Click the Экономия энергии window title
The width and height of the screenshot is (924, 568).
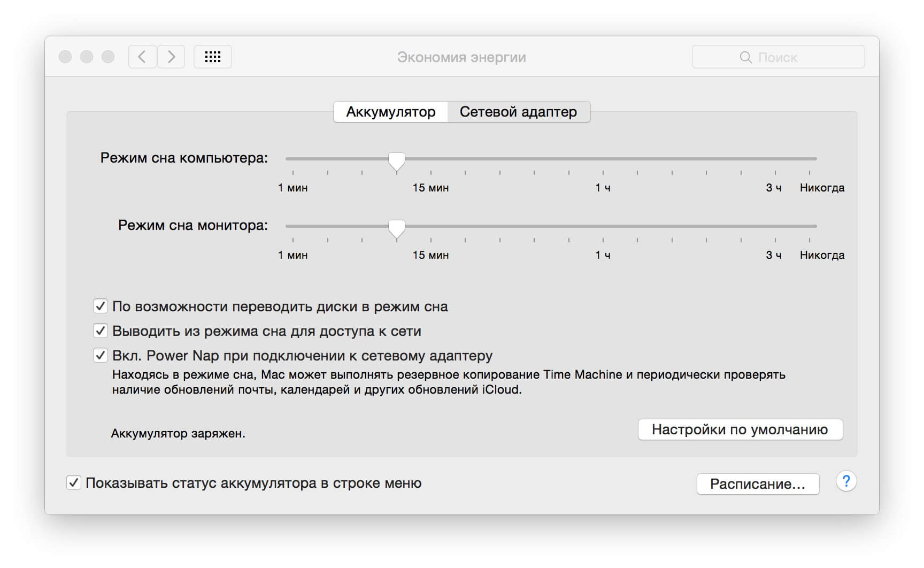461,57
